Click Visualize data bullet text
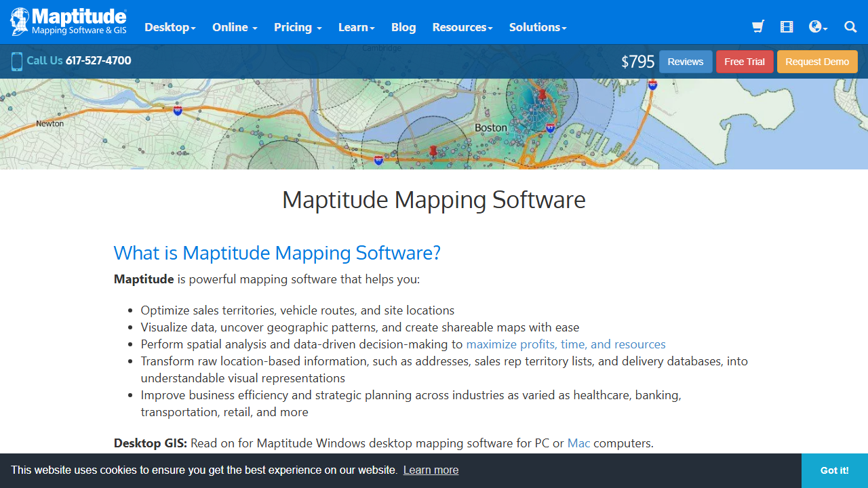 (360, 327)
